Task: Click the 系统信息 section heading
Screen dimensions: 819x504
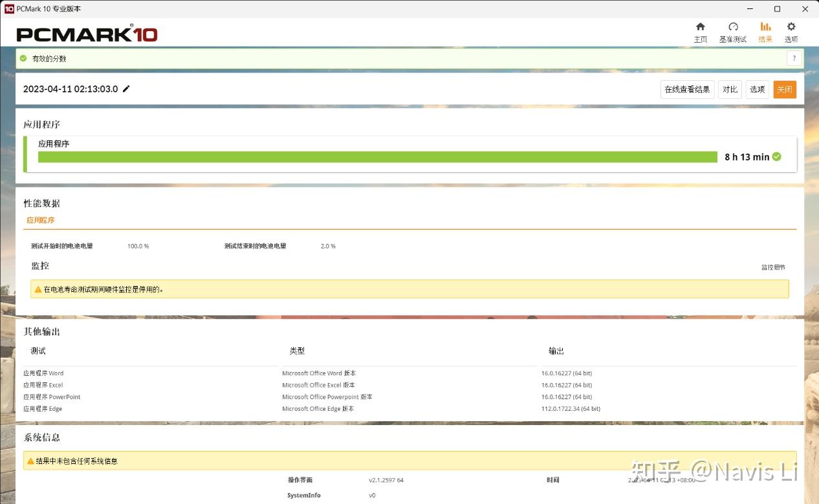Action: pos(42,437)
